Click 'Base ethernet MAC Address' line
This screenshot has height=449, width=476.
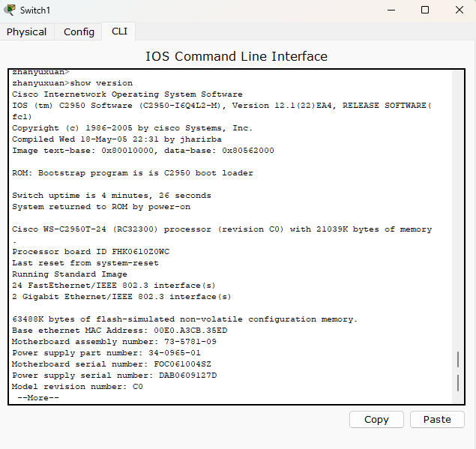coord(120,331)
